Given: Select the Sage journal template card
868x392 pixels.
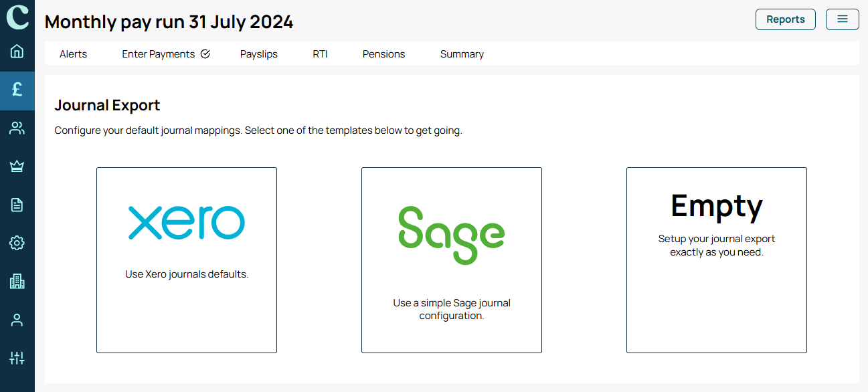Looking at the screenshot, I should click(x=452, y=260).
